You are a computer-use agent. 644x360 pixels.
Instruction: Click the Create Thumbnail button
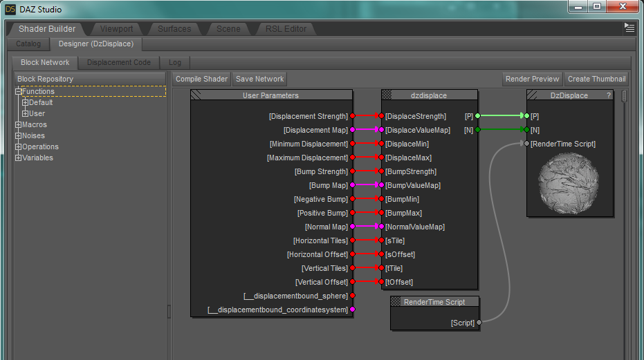click(596, 79)
